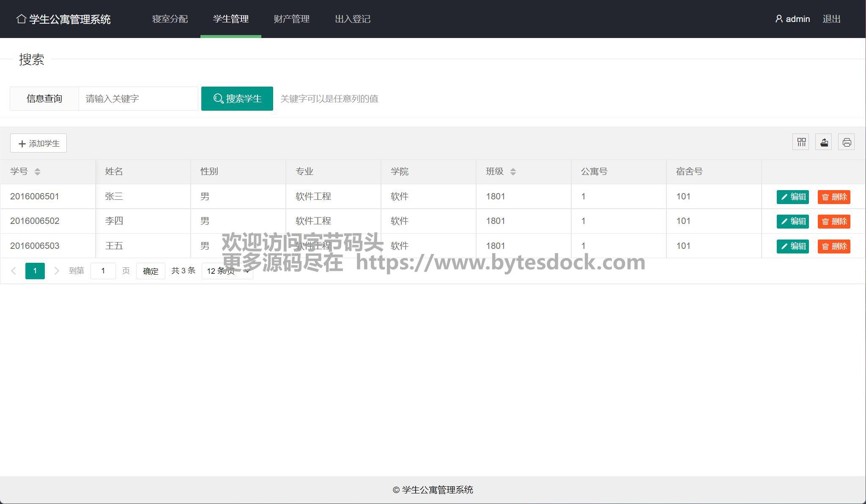Image resolution: width=866 pixels, height=504 pixels.
Task: Open the 财产管理 menu item
Action: point(292,19)
